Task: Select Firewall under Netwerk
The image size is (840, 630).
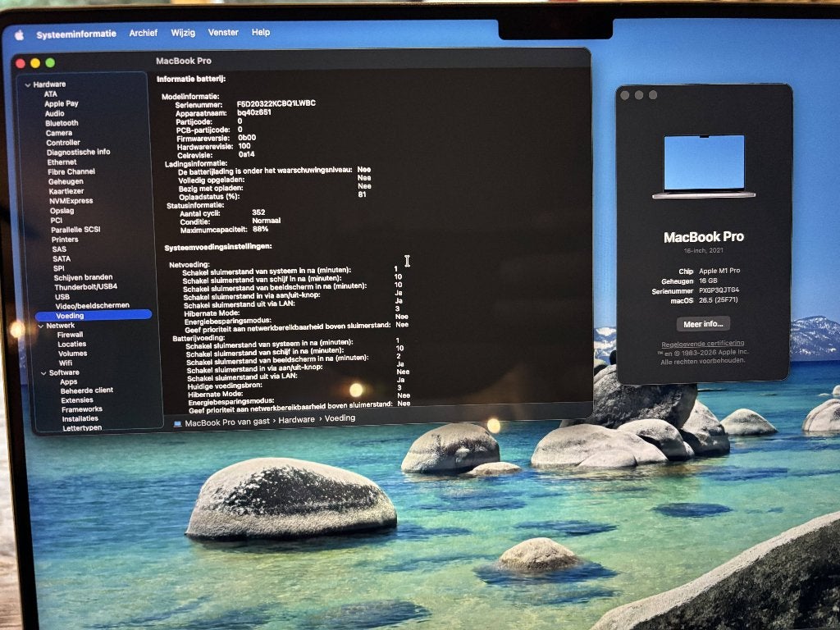Action: (x=70, y=335)
